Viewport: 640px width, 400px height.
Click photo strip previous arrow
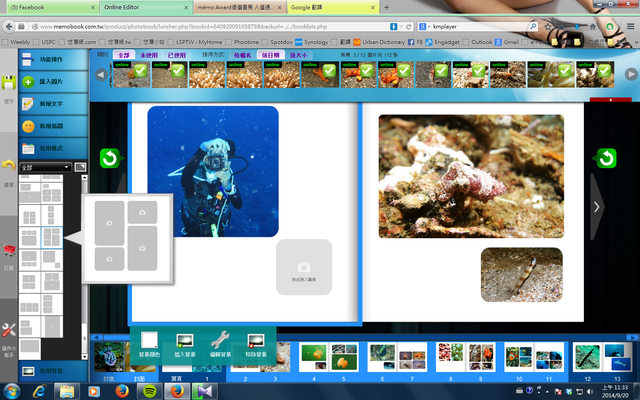(101, 74)
